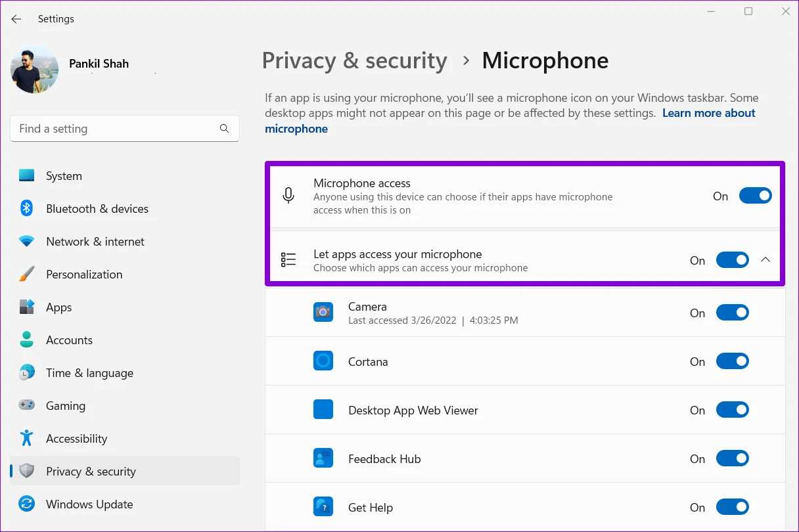The image size is (799, 532).
Task: Click the Network & internet Wi-Fi icon
Action: (26, 242)
